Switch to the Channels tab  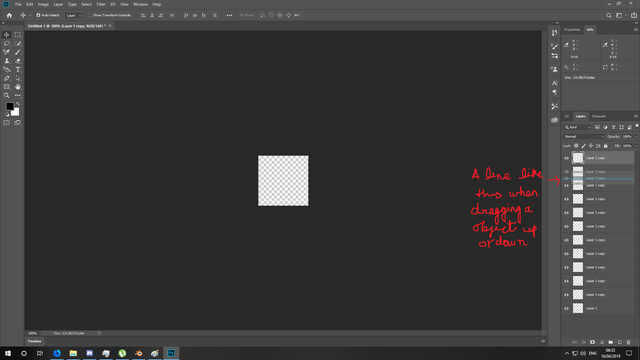(x=599, y=116)
